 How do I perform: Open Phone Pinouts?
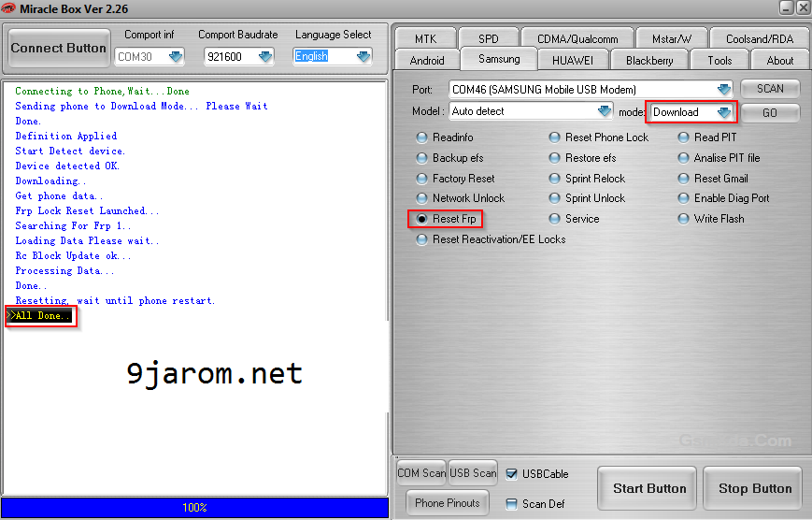pos(448,503)
